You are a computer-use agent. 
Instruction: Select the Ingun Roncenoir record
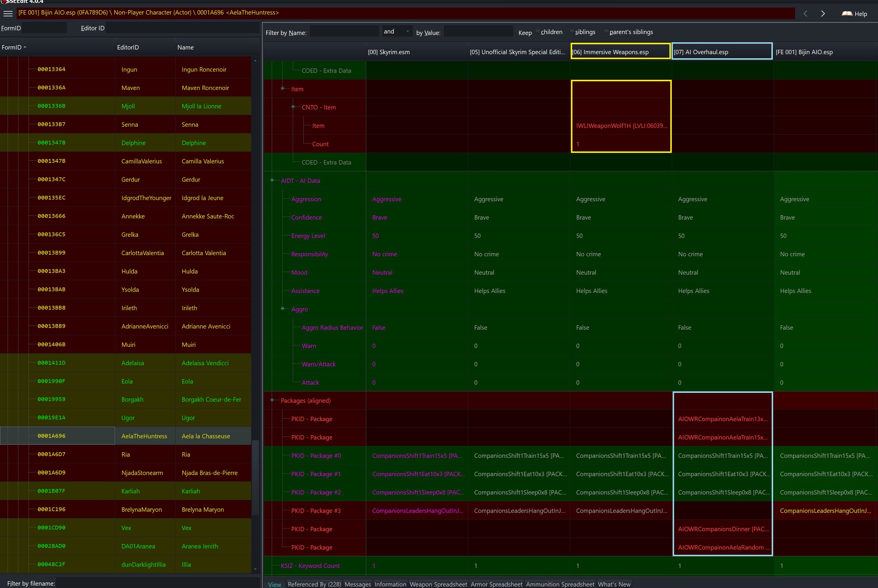tap(126, 69)
